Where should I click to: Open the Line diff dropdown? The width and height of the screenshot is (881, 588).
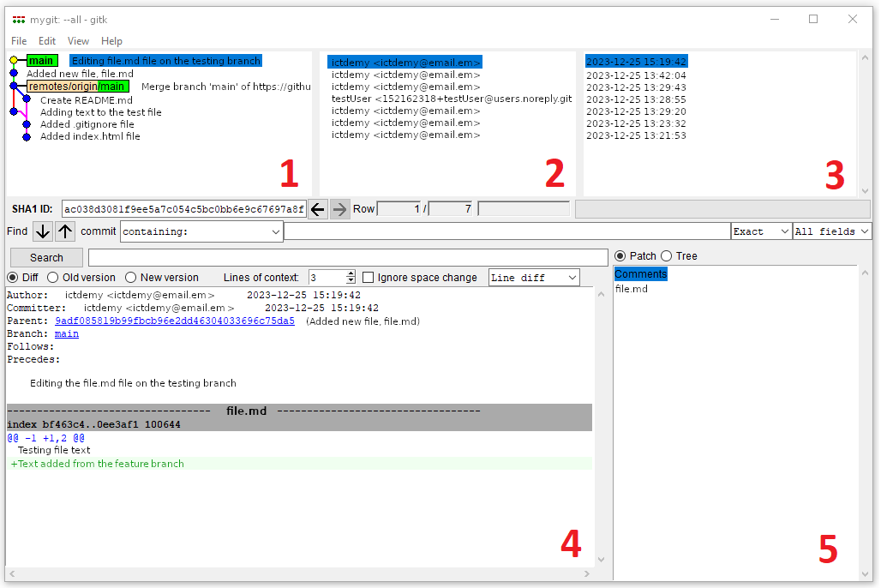tap(534, 278)
